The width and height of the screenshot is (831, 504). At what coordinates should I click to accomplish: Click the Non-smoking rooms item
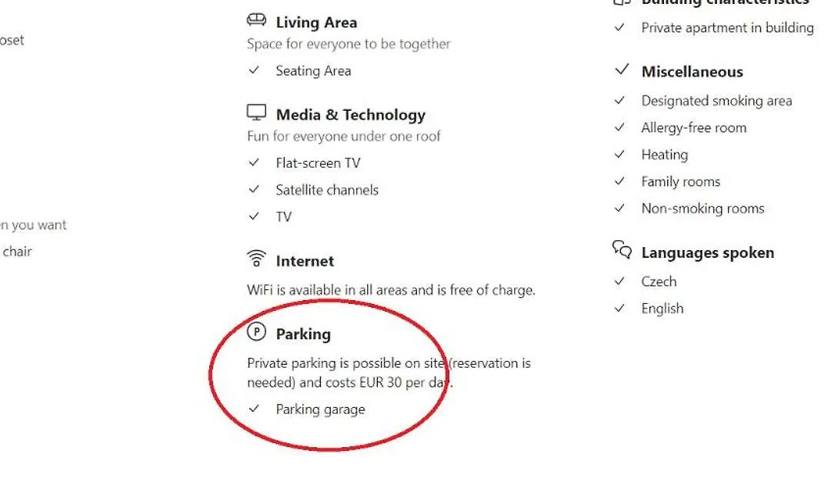click(703, 209)
